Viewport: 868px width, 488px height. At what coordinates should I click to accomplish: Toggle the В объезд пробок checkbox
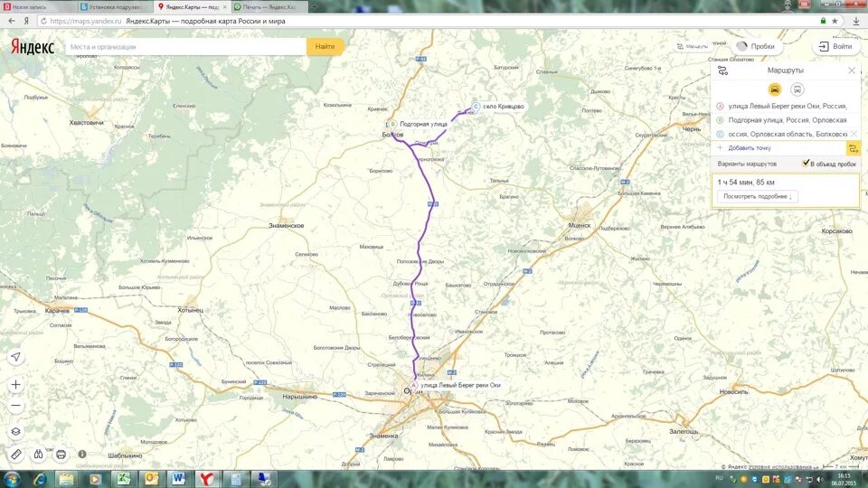point(806,164)
